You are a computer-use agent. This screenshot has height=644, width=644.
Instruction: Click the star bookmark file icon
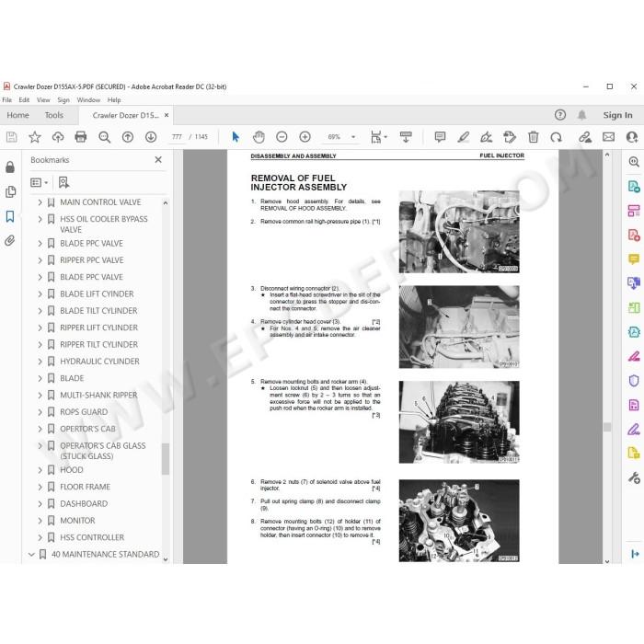point(35,137)
